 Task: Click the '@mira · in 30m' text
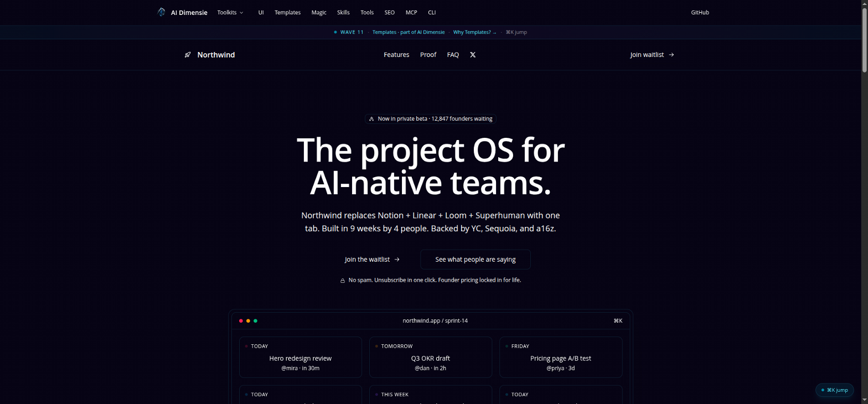[x=301, y=368]
